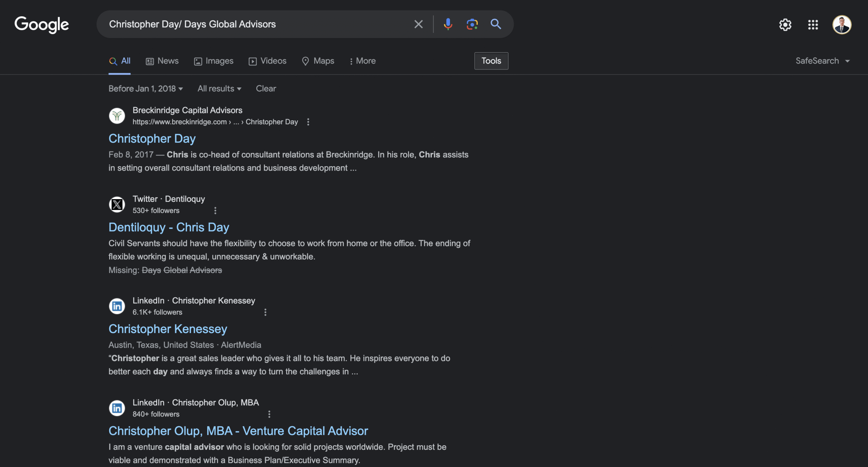Open more options for Christopher Kenessey result
Screen dimensions: 868x467
pyautogui.click(x=265, y=312)
